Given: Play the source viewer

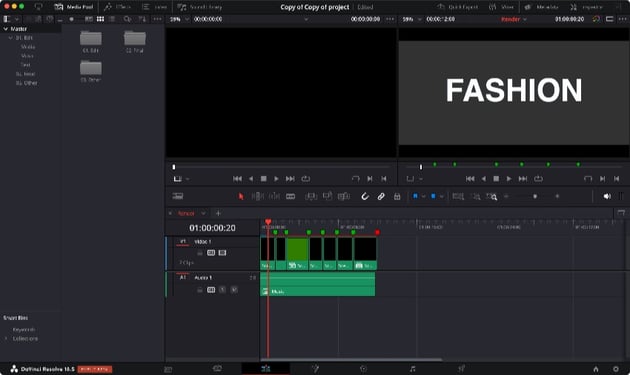Looking at the screenshot, I should [276, 178].
